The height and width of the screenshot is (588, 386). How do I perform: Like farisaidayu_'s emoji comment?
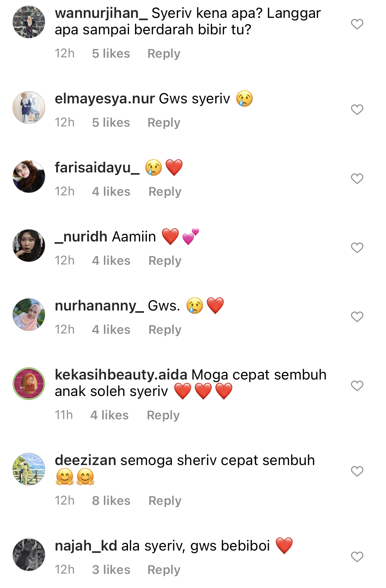tap(357, 179)
